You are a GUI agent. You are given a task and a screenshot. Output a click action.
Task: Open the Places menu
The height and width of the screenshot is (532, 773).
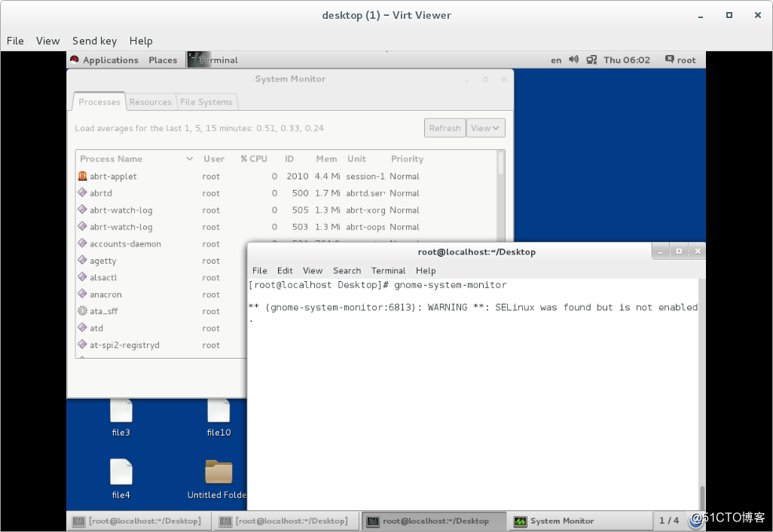pos(163,60)
